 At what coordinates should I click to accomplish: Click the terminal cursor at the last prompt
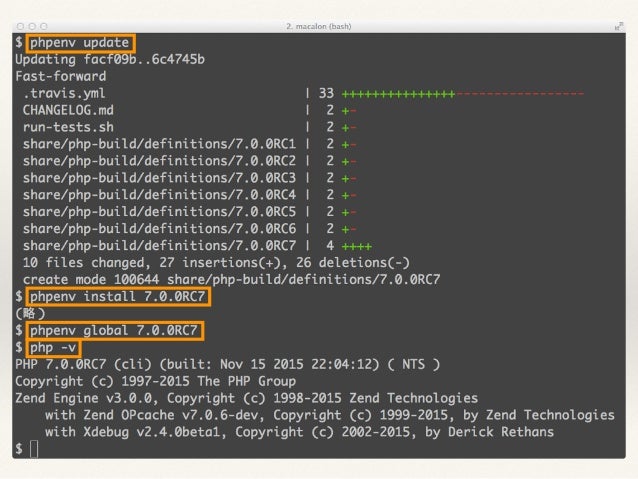click(x=34, y=449)
